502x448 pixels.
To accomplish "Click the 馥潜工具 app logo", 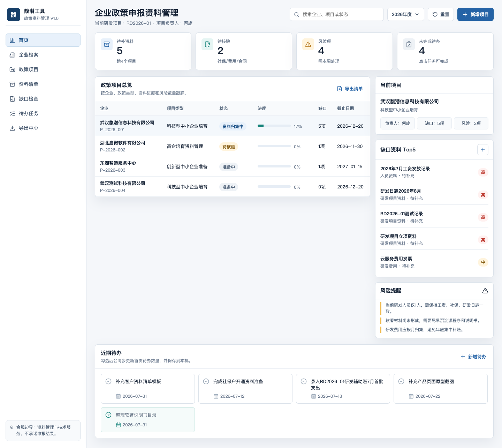I will click(14, 15).
